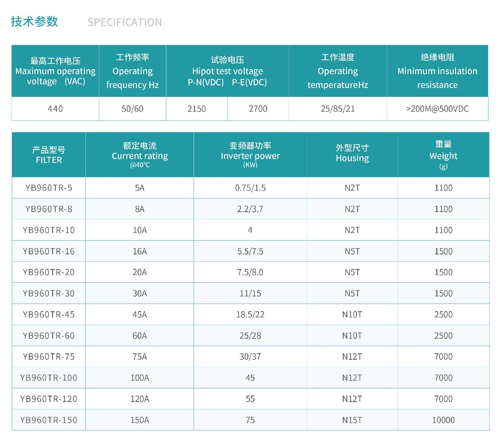
Task: Click the 技术参数 heading
Action: coord(34,22)
